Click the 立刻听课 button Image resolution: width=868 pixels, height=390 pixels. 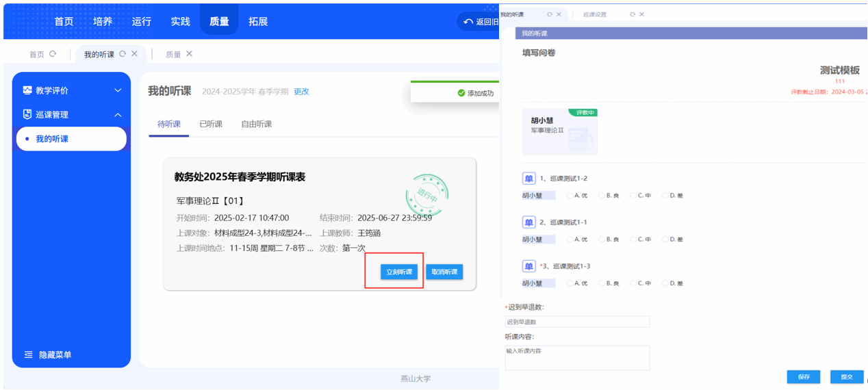pos(399,272)
